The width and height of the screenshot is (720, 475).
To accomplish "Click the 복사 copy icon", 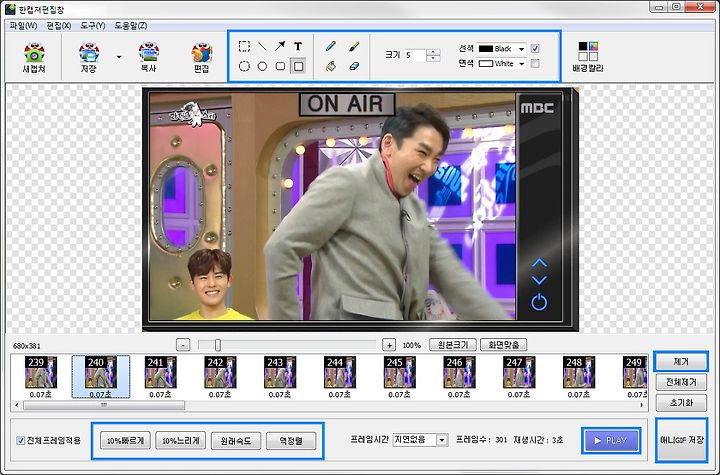I will tap(149, 57).
